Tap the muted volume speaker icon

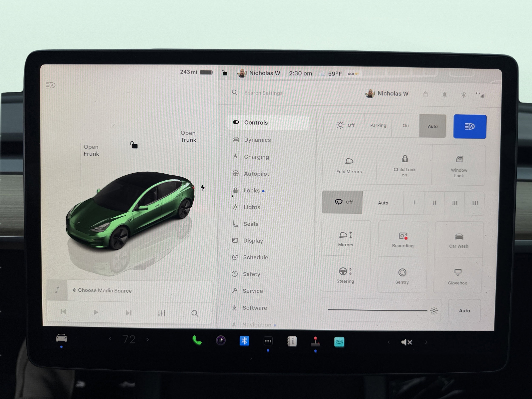406,342
